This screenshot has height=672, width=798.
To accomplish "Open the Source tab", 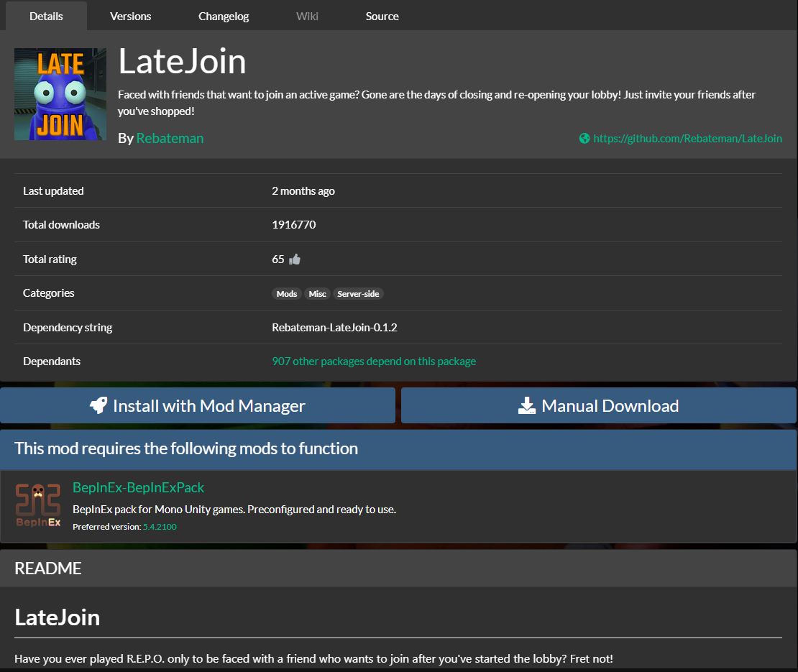I will click(382, 17).
